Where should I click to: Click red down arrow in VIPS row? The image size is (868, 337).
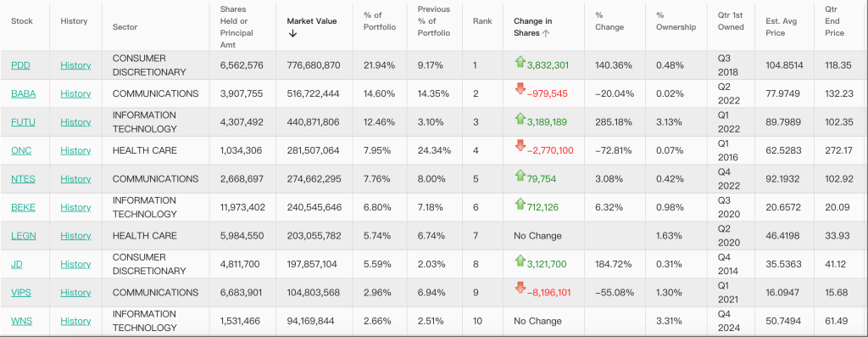[x=520, y=288]
